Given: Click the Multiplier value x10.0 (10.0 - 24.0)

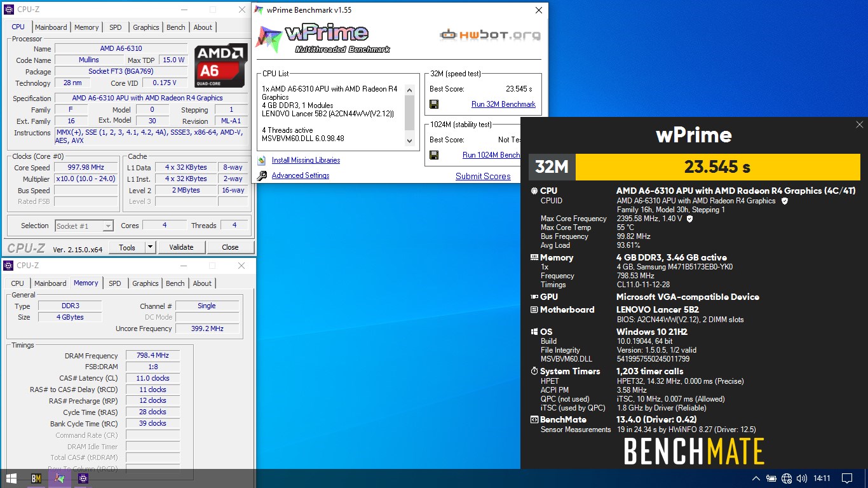Looking at the screenshot, I should tap(86, 179).
